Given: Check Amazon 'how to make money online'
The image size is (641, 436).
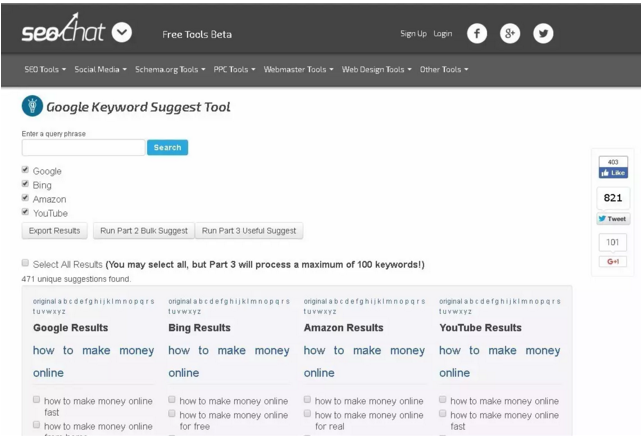Looking at the screenshot, I should 307,399.
